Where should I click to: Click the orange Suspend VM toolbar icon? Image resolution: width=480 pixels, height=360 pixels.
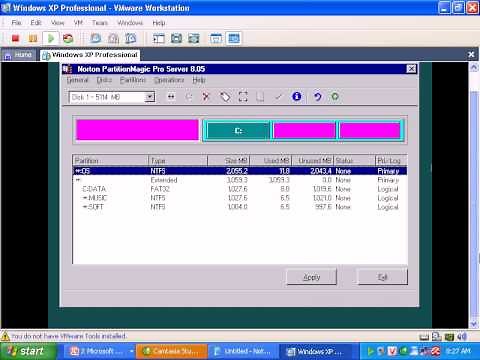pyautogui.click(x=33, y=38)
